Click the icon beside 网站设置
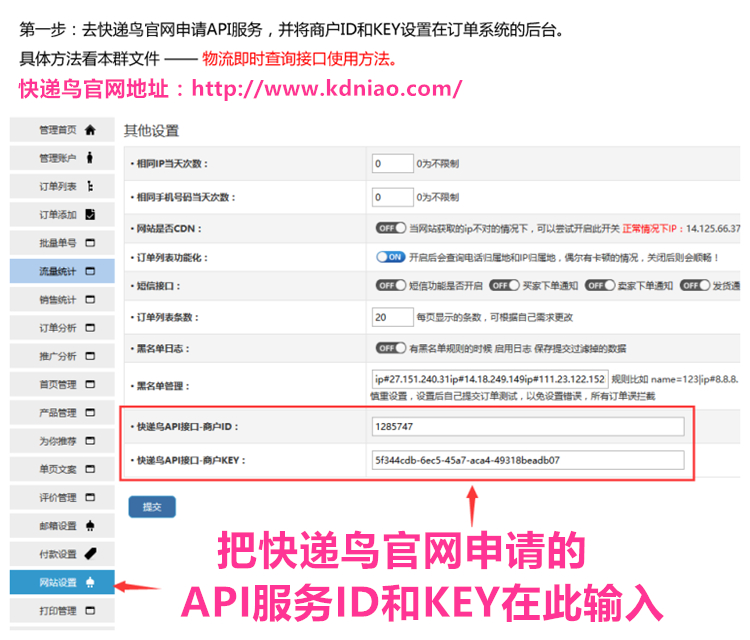 point(90,582)
